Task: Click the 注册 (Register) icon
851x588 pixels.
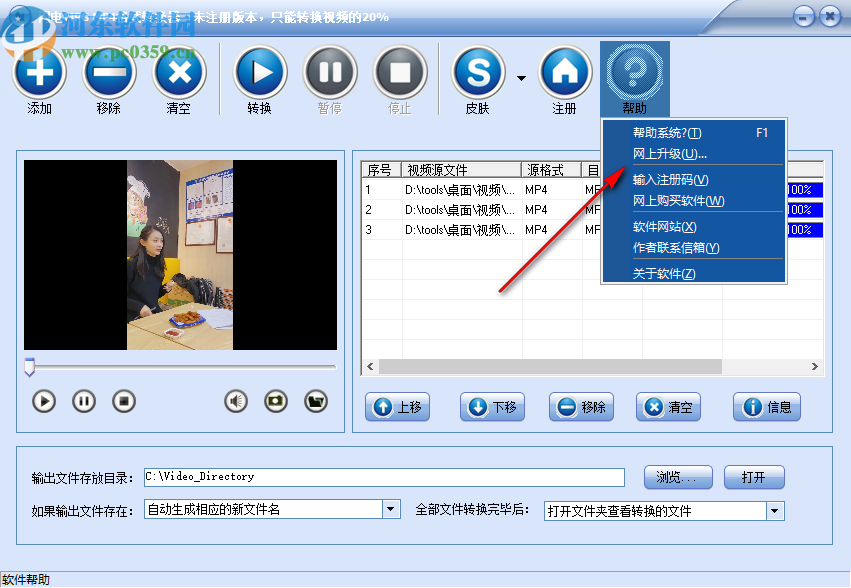Action: (565, 71)
